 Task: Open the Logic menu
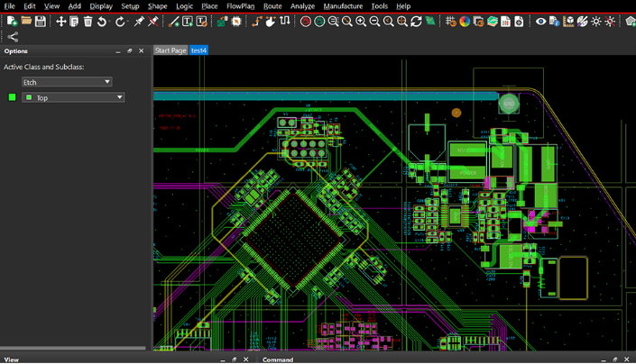point(184,6)
